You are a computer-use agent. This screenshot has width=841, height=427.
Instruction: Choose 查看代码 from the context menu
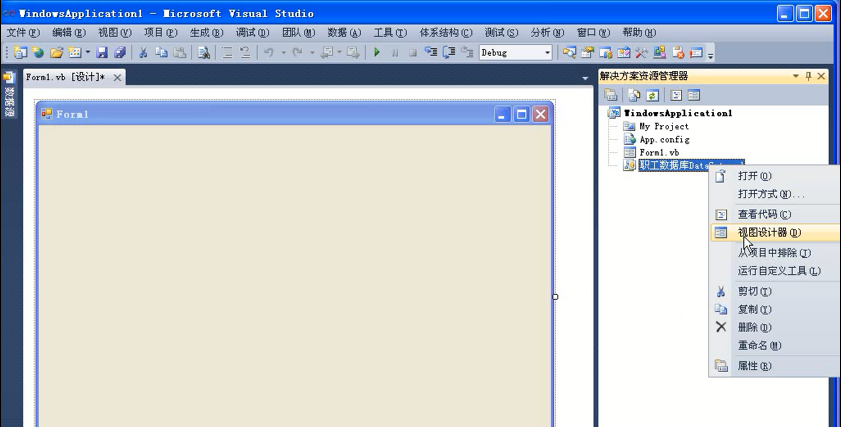point(774,215)
